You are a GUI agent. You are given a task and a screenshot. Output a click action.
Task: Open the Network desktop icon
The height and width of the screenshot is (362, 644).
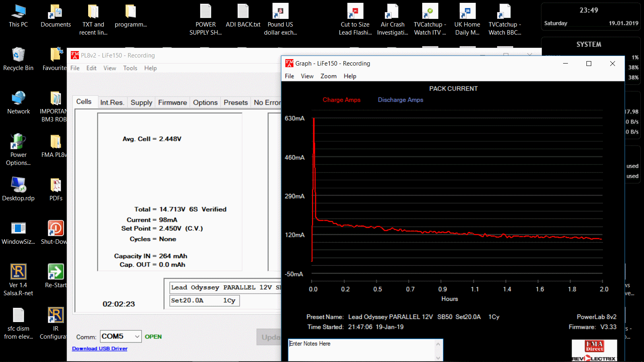point(18,99)
